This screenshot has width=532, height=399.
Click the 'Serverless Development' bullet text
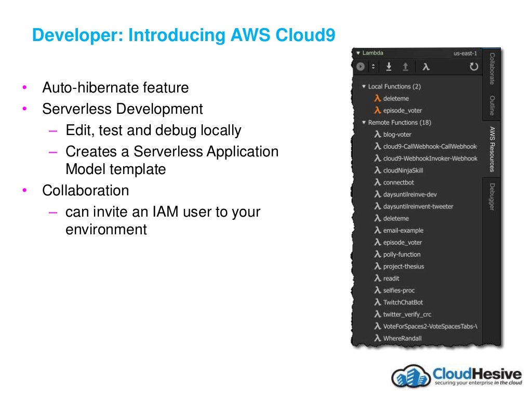[123, 109]
